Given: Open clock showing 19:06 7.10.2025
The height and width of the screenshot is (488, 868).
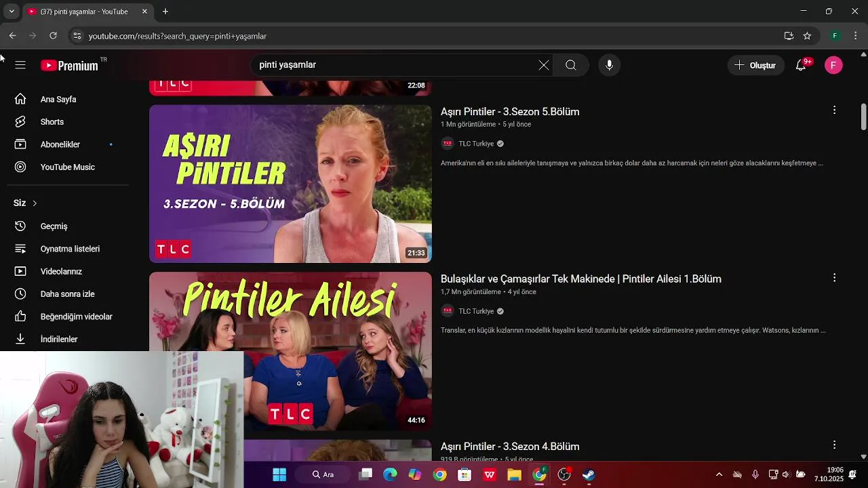Looking at the screenshot, I should (x=829, y=474).
